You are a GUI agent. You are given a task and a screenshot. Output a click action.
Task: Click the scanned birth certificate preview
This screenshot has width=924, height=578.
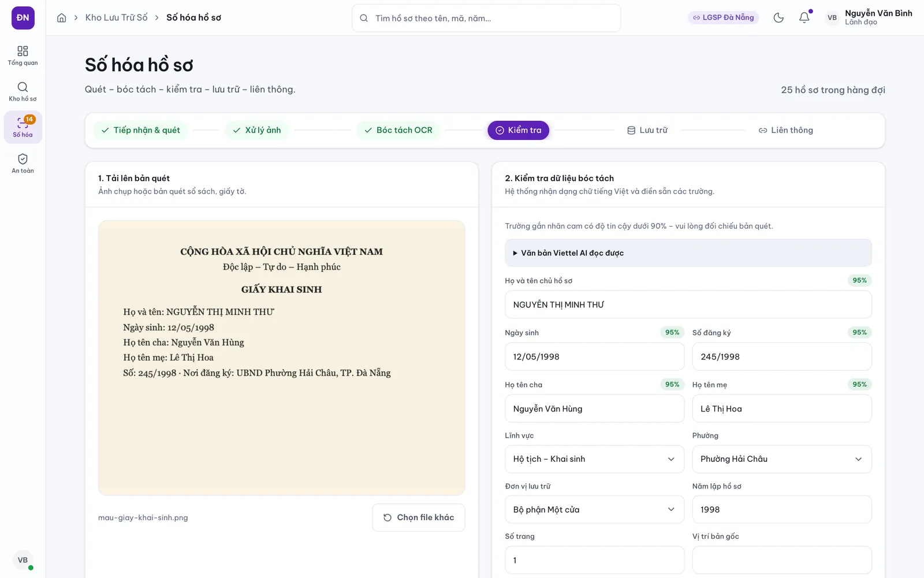click(281, 358)
